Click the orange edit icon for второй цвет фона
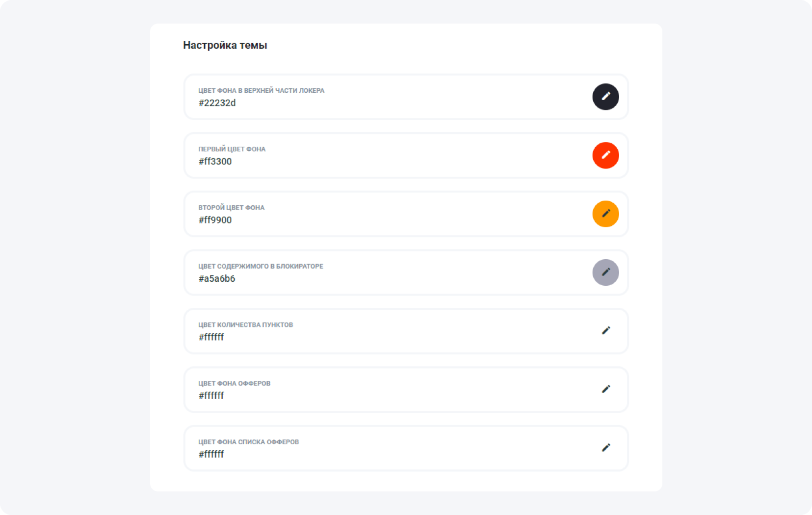 pos(605,214)
